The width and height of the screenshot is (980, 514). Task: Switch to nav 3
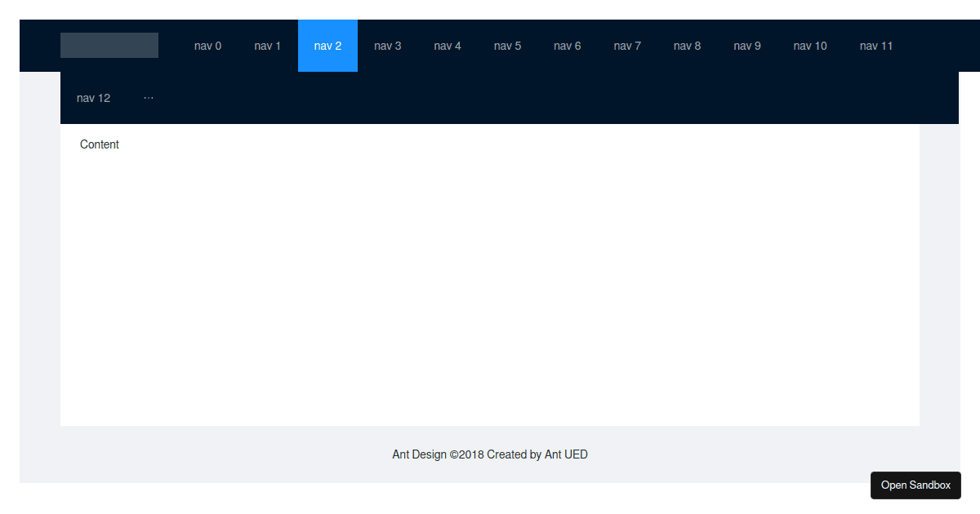click(x=387, y=46)
